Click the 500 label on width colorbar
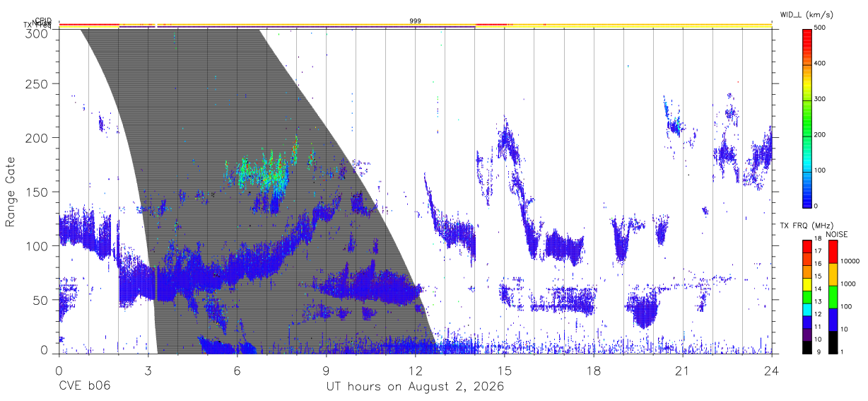This screenshot has height=401, width=868. 820,28
